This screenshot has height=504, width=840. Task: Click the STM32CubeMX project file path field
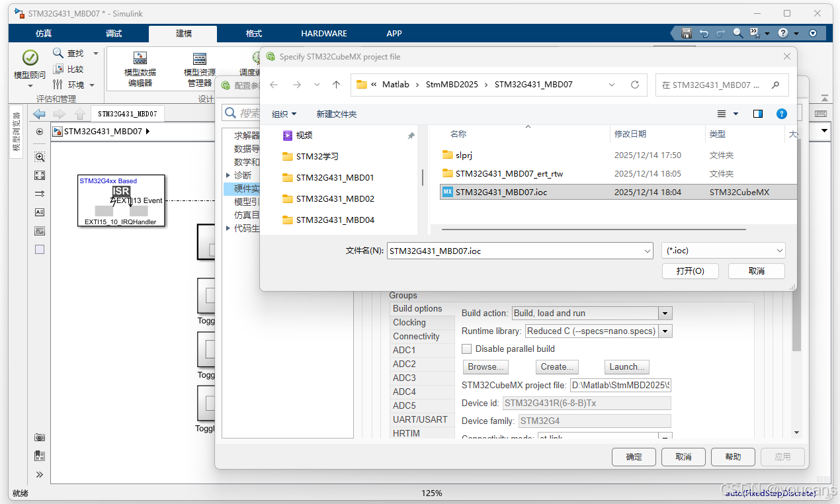coord(620,385)
